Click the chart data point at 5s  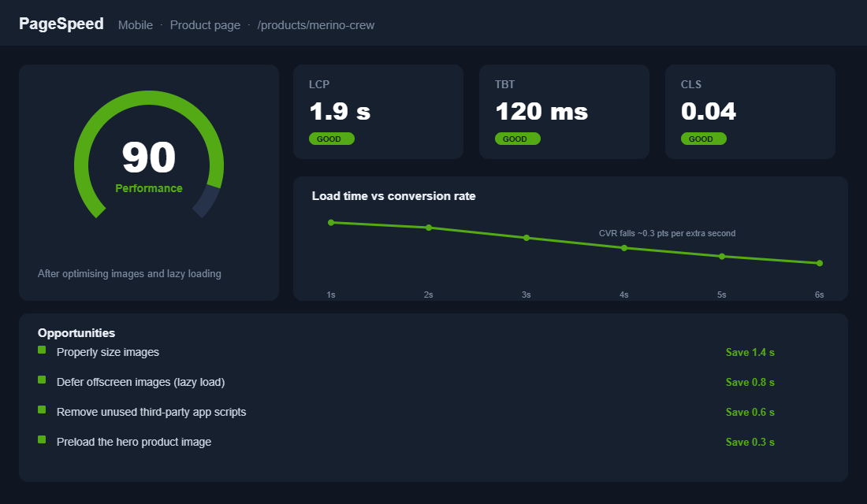pyautogui.click(x=721, y=257)
